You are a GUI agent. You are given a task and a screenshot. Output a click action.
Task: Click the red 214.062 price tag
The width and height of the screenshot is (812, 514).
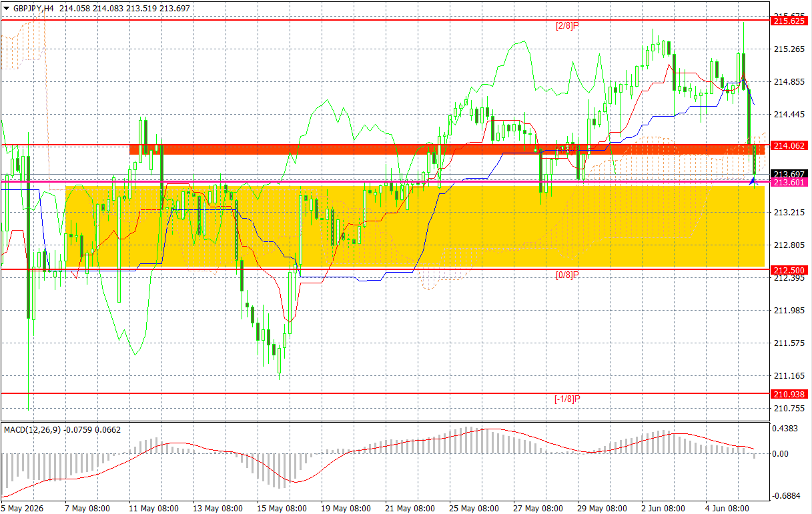click(789, 145)
